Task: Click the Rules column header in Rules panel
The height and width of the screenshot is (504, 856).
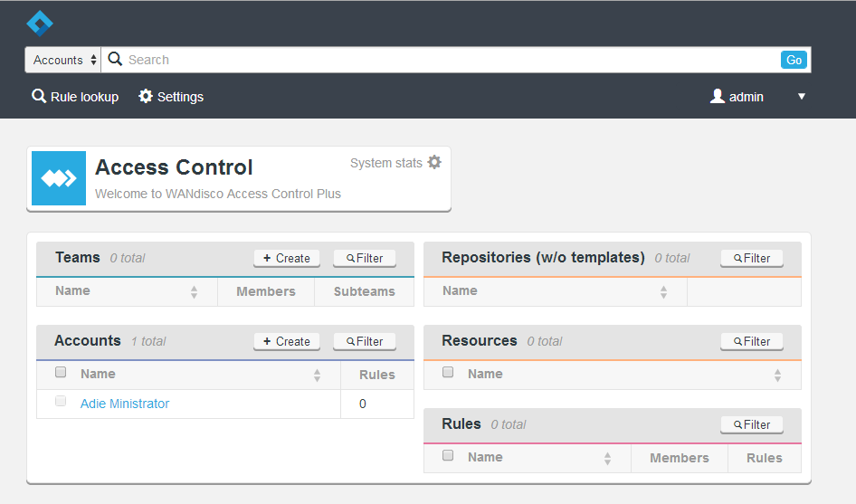Action: pyautogui.click(x=765, y=458)
